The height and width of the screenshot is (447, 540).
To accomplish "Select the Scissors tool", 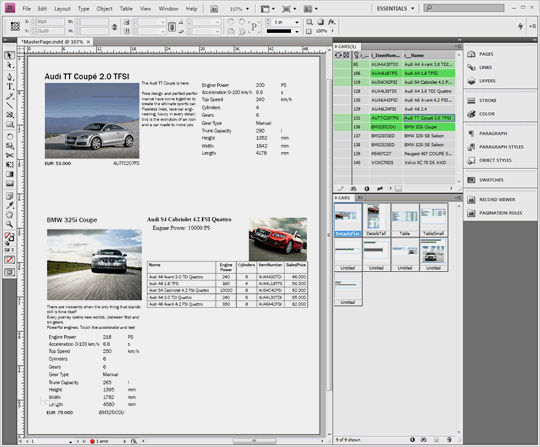I will [9, 155].
